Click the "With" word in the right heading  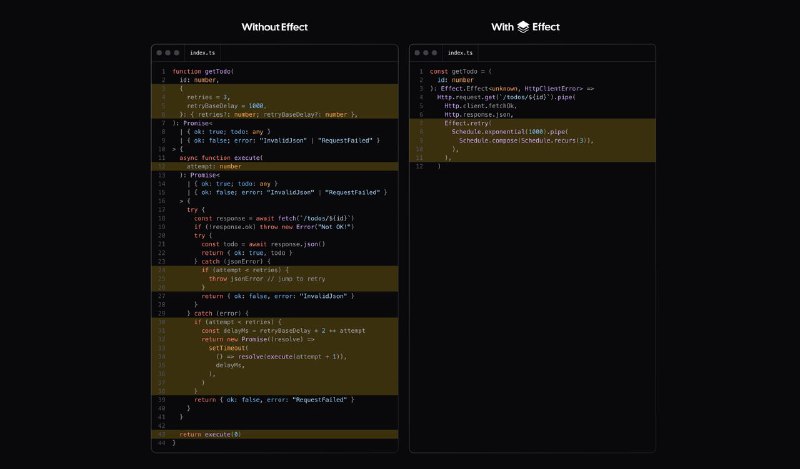(x=503, y=27)
